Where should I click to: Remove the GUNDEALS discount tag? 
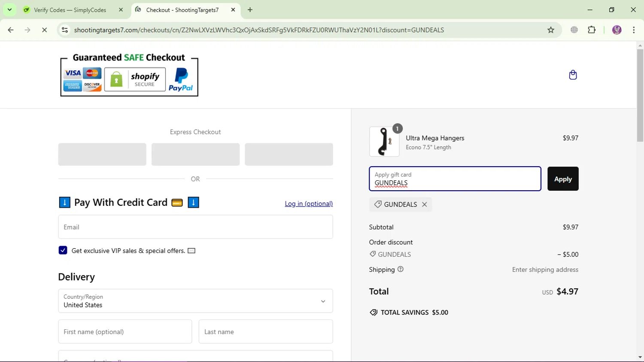click(424, 204)
